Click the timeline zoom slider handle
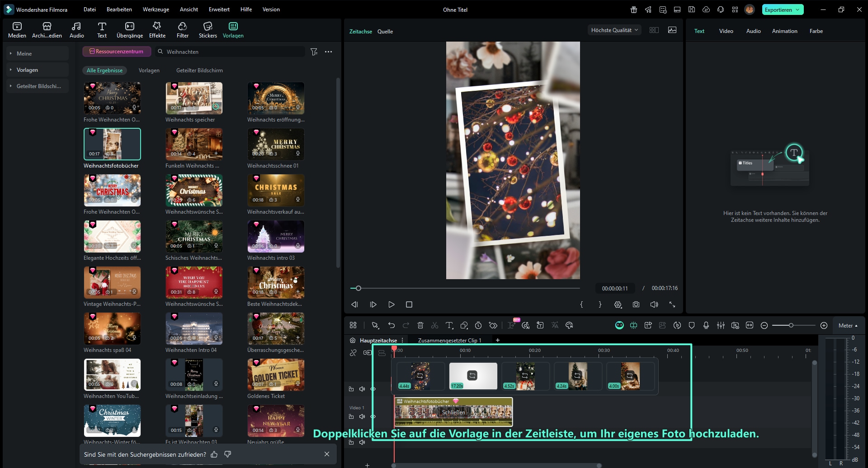 tap(791, 325)
